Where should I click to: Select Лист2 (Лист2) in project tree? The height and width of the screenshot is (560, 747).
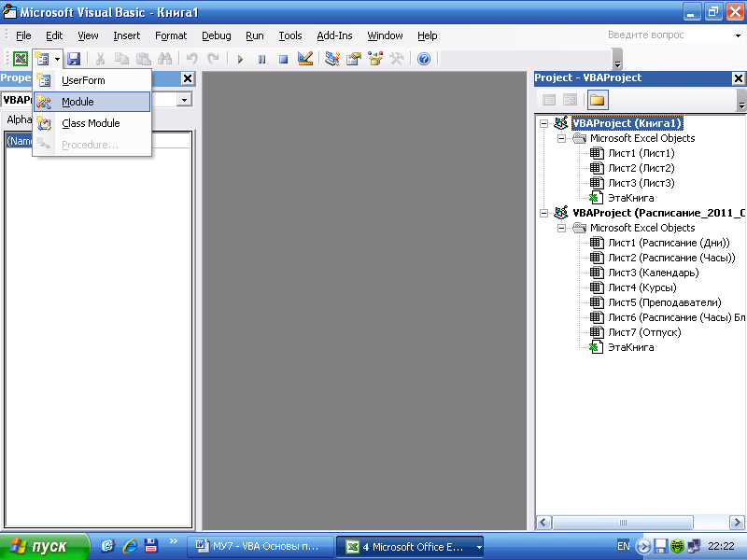[x=641, y=168]
